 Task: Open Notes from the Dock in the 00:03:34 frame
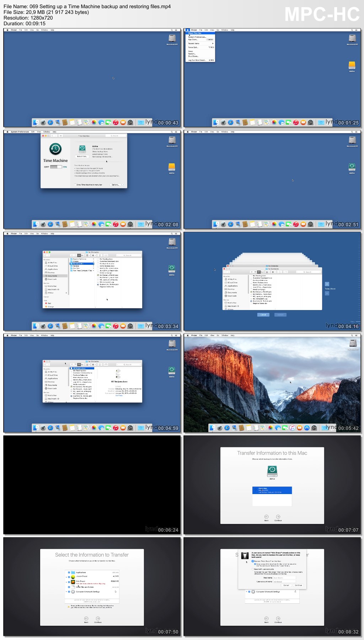[72, 326]
